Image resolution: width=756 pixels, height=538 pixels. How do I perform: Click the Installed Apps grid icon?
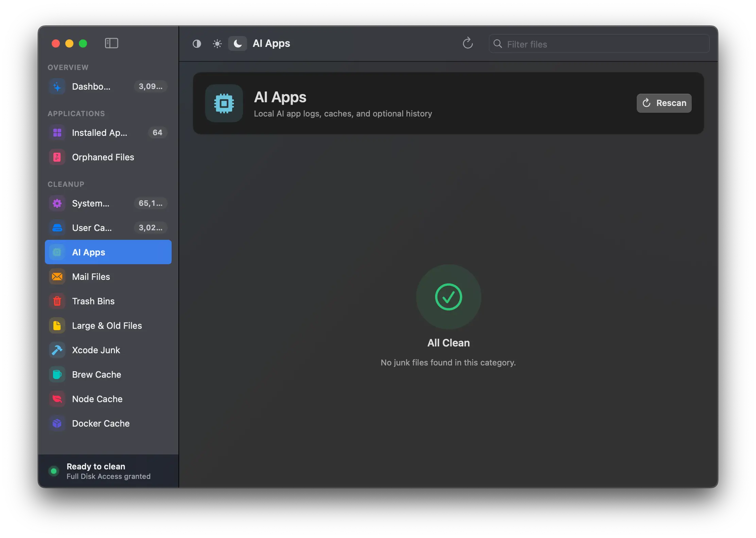point(57,133)
